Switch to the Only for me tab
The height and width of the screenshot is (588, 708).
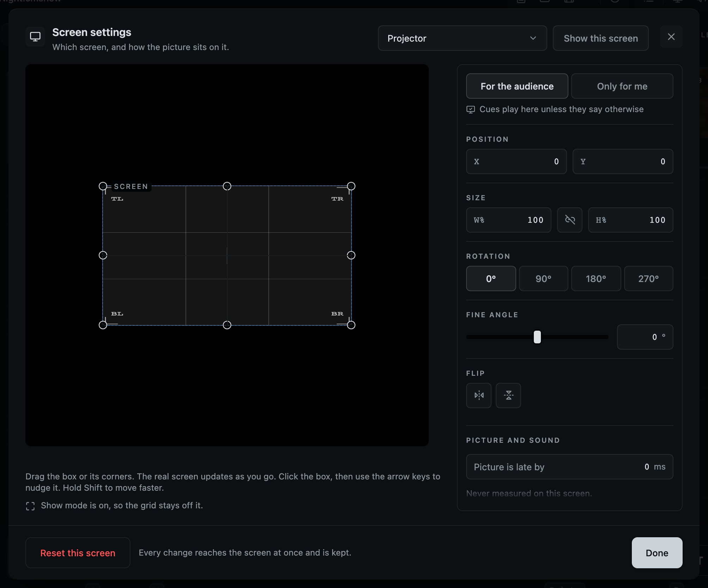tap(622, 86)
